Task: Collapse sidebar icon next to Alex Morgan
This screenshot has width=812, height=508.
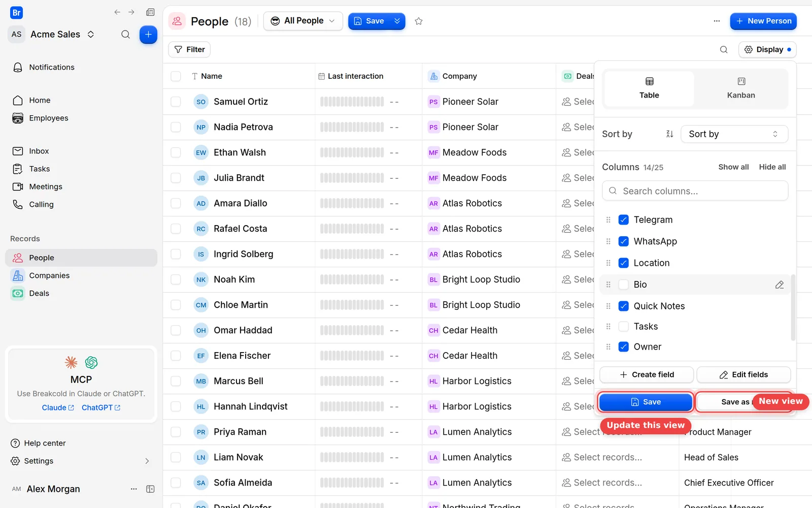Action: 150,489
